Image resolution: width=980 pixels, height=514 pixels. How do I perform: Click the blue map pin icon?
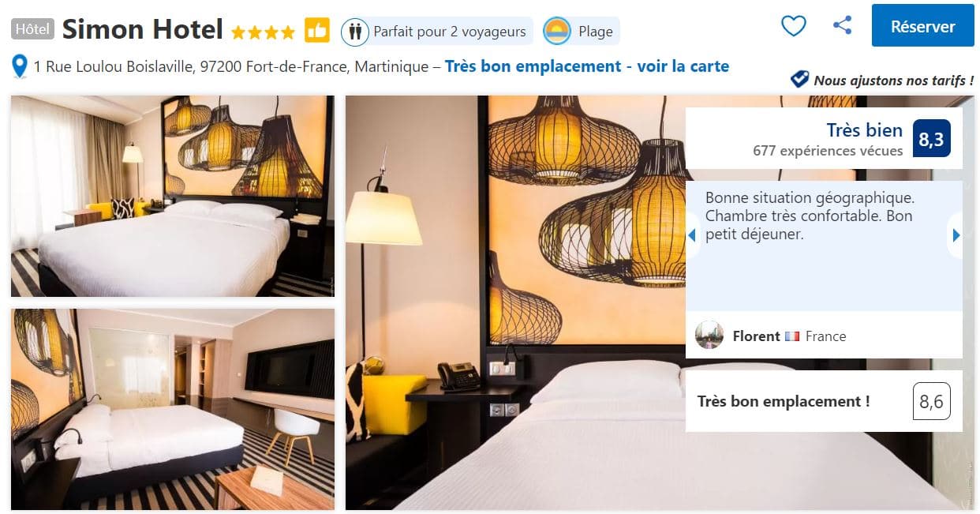point(21,66)
